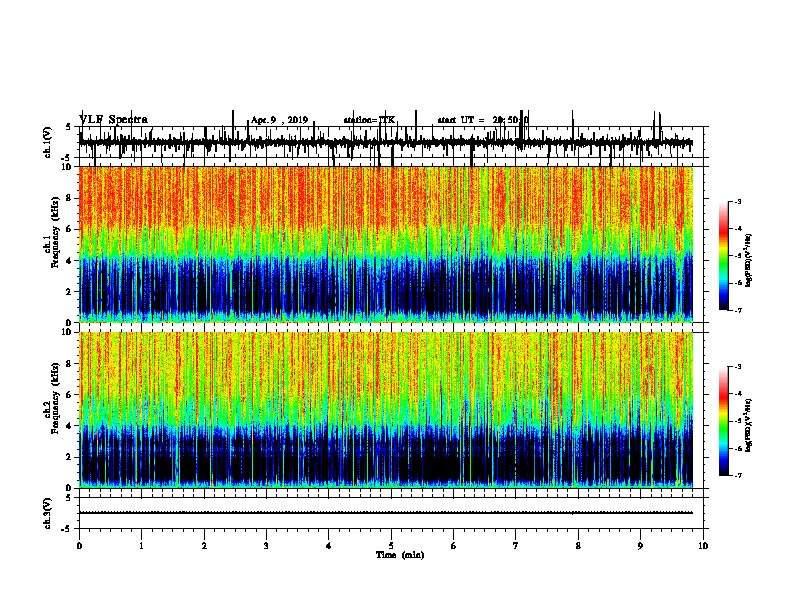Click the ch.2 spectrogram colorbar

(x=724, y=421)
